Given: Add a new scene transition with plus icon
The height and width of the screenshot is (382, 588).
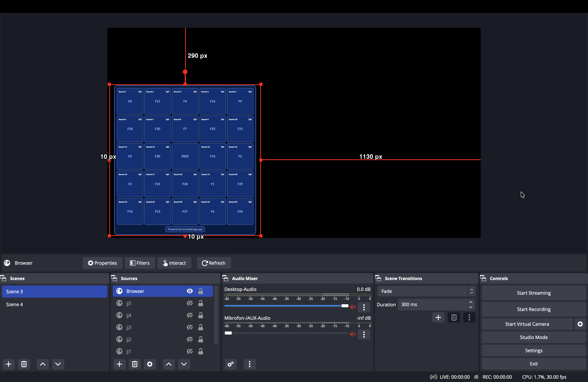Looking at the screenshot, I should pyautogui.click(x=438, y=317).
